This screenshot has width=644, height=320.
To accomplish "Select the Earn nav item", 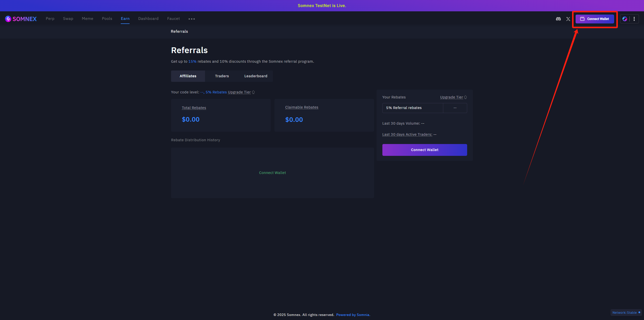I will click(125, 19).
